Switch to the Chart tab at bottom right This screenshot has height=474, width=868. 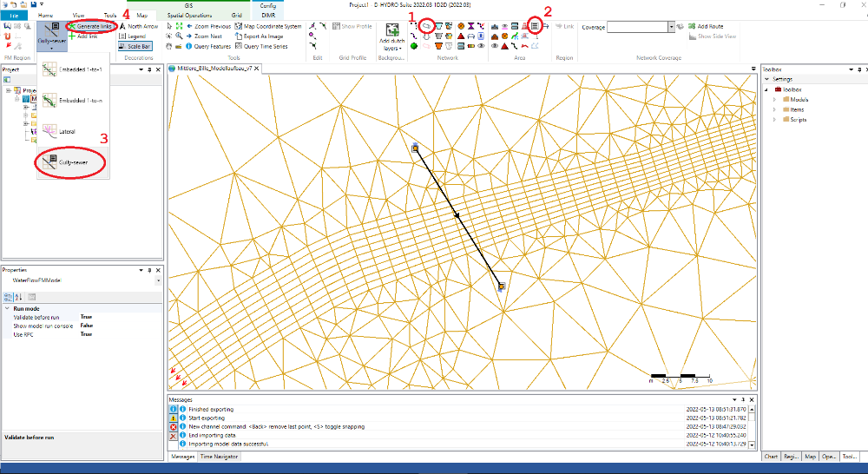[x=771, y=457]
